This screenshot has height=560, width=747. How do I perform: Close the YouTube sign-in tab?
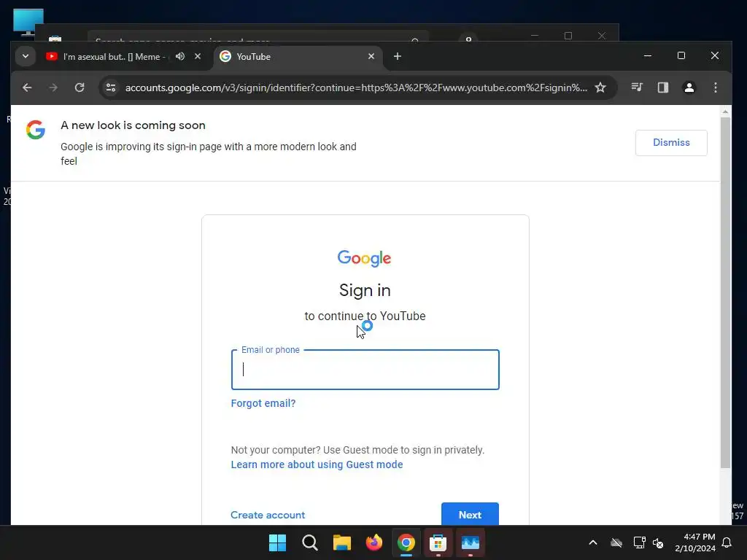click(x=371, y=56)
